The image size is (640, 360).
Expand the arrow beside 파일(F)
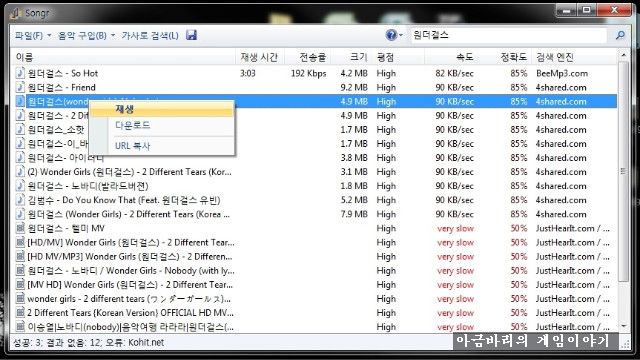point(49,36)
